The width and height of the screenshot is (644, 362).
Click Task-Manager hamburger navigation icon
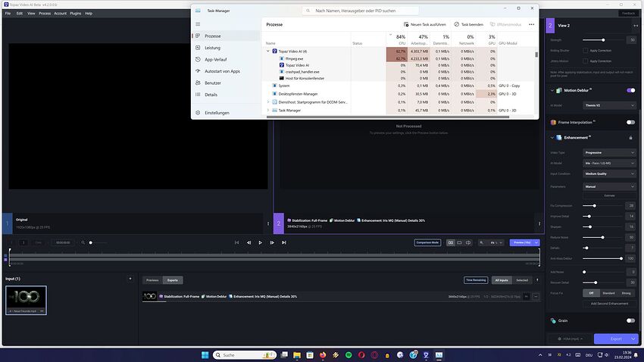coord(198,24)
